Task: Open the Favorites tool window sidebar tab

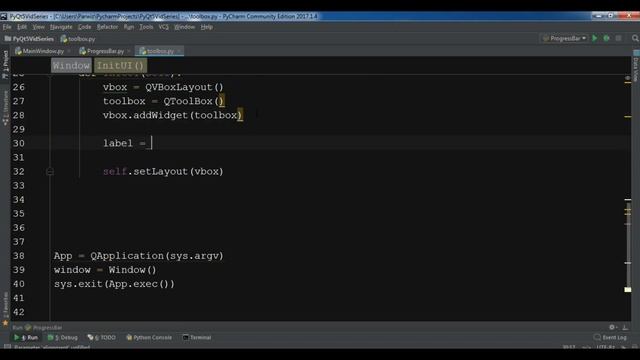Action: tap(5, 309)
